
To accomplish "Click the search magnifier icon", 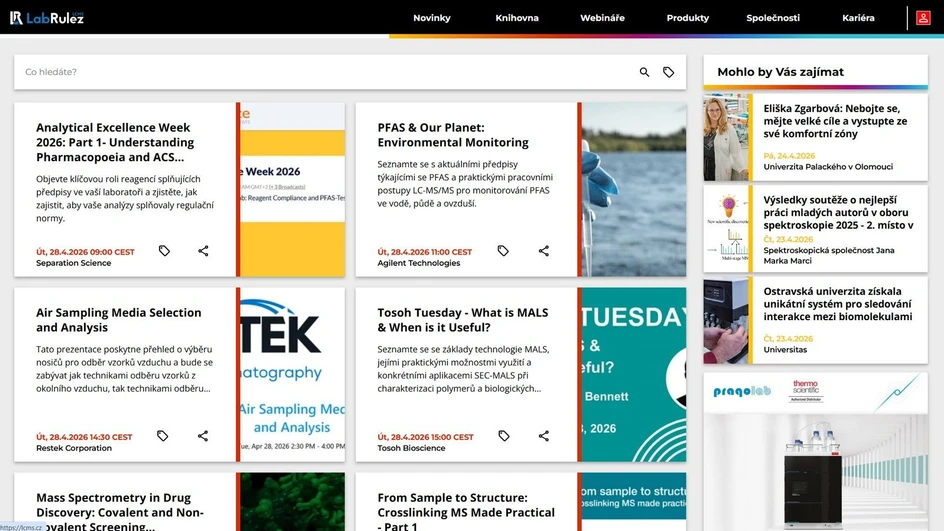I will coord(644,72).
